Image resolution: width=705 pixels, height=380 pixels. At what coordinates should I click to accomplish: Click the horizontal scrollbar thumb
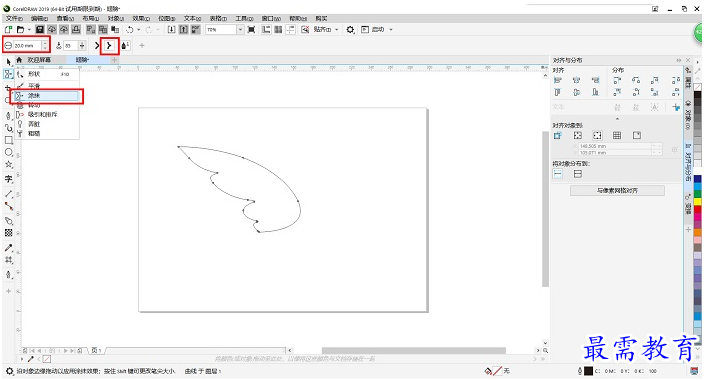tap(414, 350)
